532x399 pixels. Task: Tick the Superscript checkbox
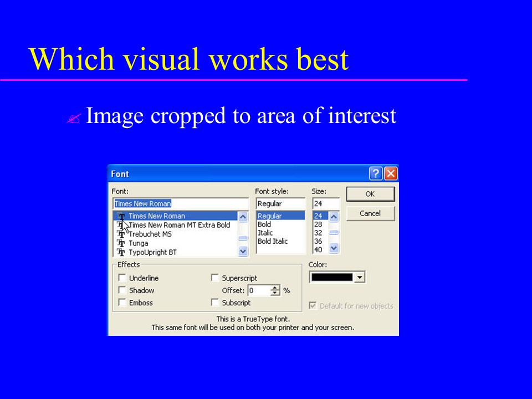215,278
